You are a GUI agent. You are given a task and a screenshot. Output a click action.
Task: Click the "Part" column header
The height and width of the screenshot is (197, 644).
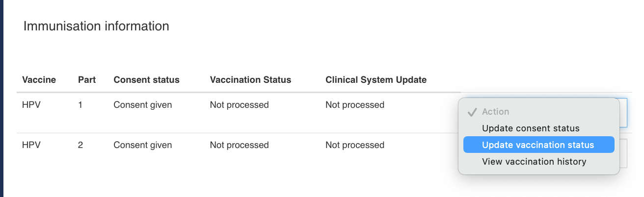point(87,79)
